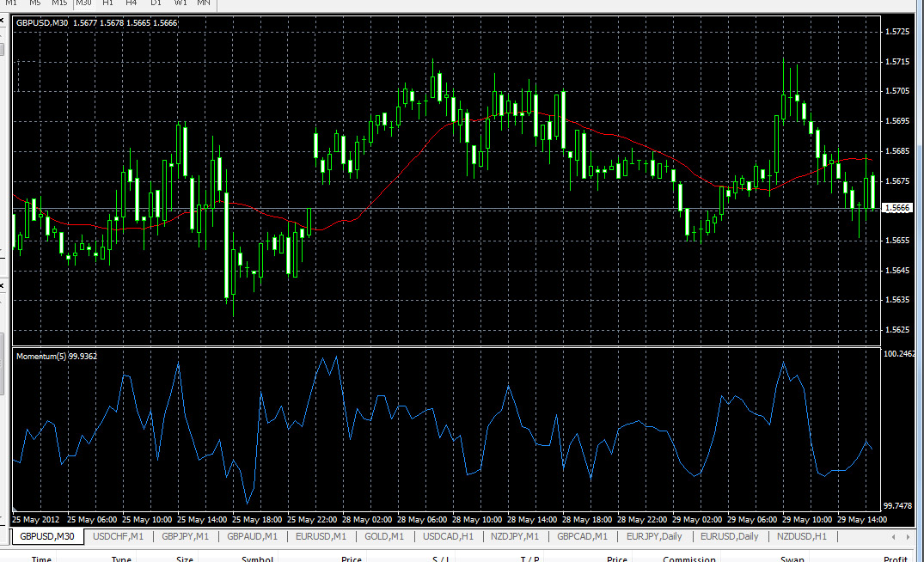The image size is (924, 562).
Task: Open the GOLD,M1 chart tab
Action: tap(382, 535)
